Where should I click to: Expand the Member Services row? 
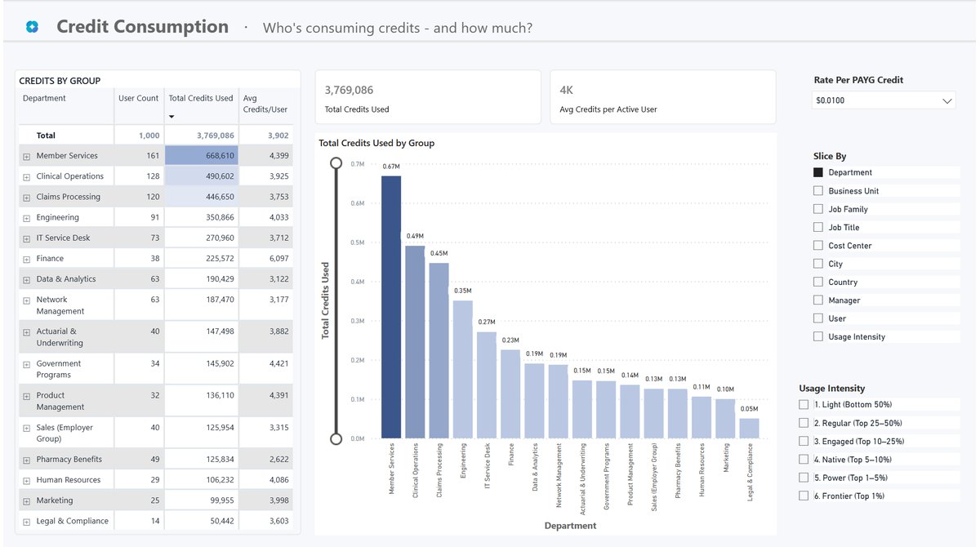click(x=26, y=156)
